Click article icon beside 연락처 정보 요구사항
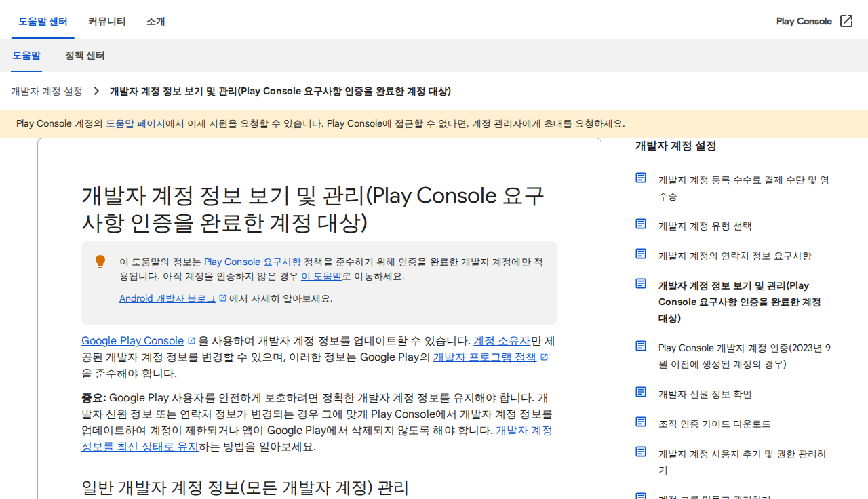 coord(641,254)
